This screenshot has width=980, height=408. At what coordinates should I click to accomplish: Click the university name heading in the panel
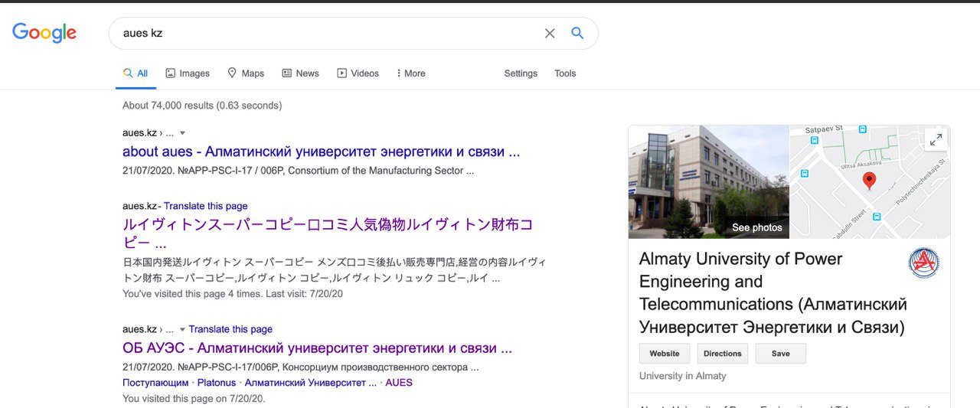click(x=772, y=293)
